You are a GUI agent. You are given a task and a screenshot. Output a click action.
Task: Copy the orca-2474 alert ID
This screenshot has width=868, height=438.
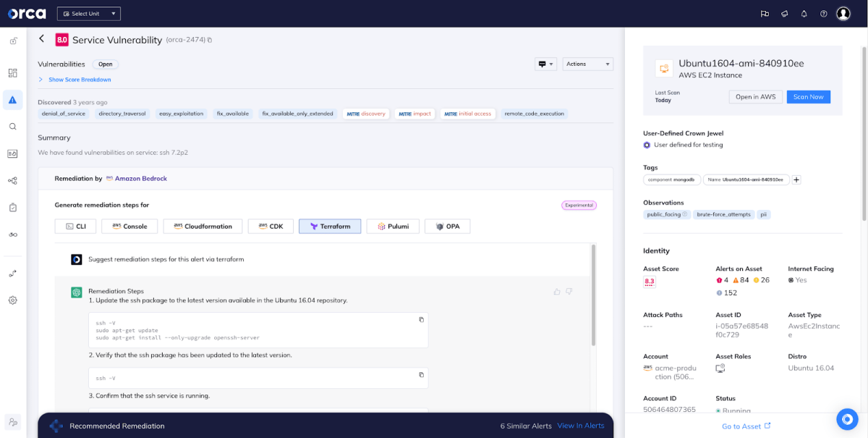[210, 40]
